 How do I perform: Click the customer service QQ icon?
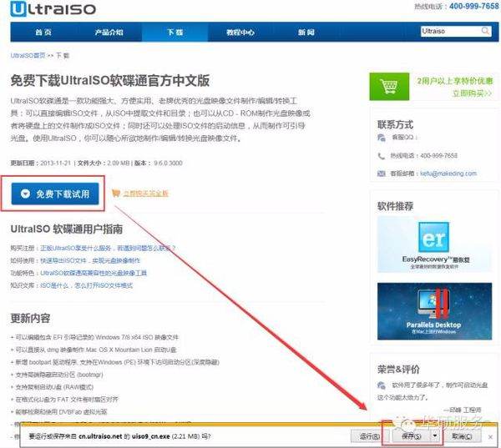coord(383,137)
